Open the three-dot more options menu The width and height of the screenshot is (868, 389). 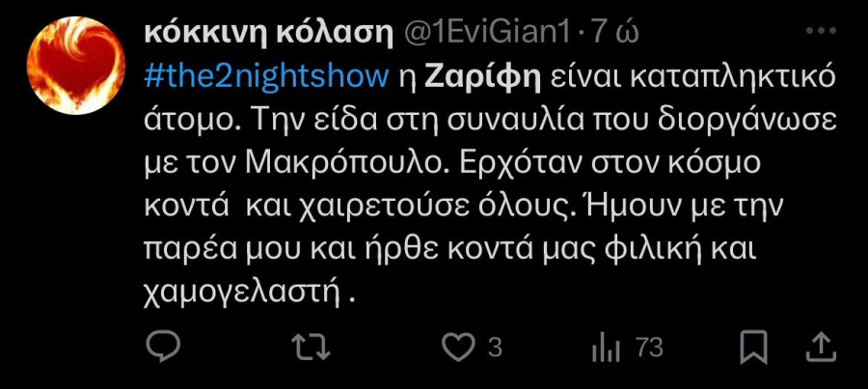[821, 32]
